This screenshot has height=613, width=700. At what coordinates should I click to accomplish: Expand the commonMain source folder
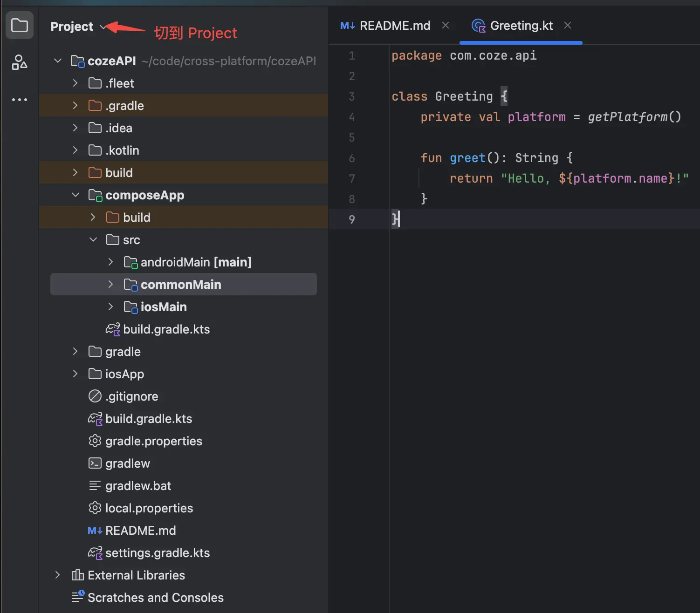[110, 285]
